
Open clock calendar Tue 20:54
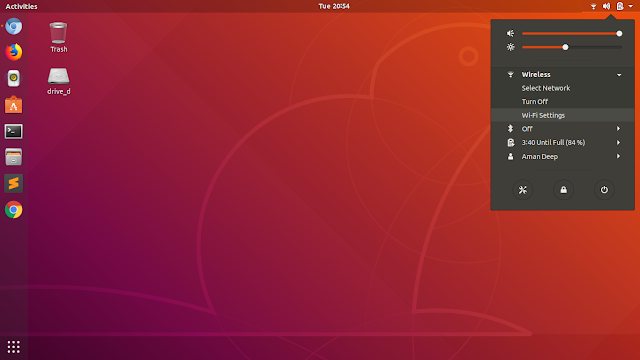click(x=334, y=6)
